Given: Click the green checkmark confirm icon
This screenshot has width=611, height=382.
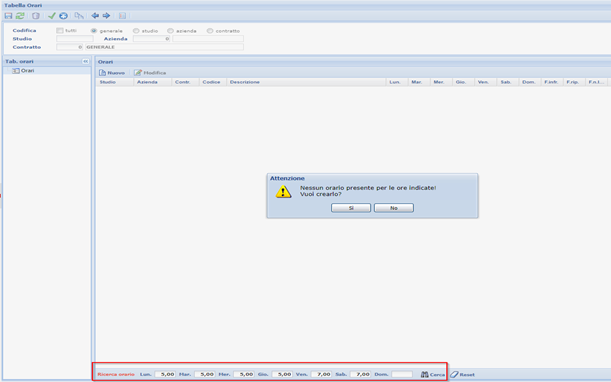Looking at the screenshot, I should [x=51, y=16].
